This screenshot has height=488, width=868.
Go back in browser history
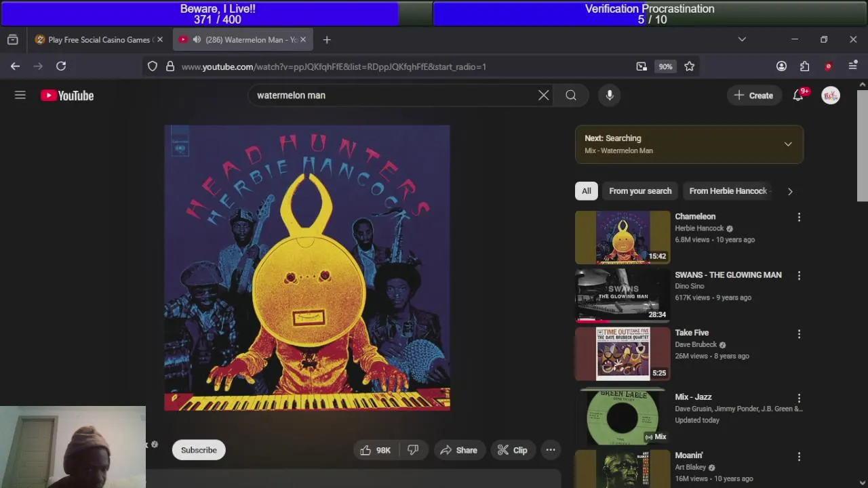click(15, 66)
